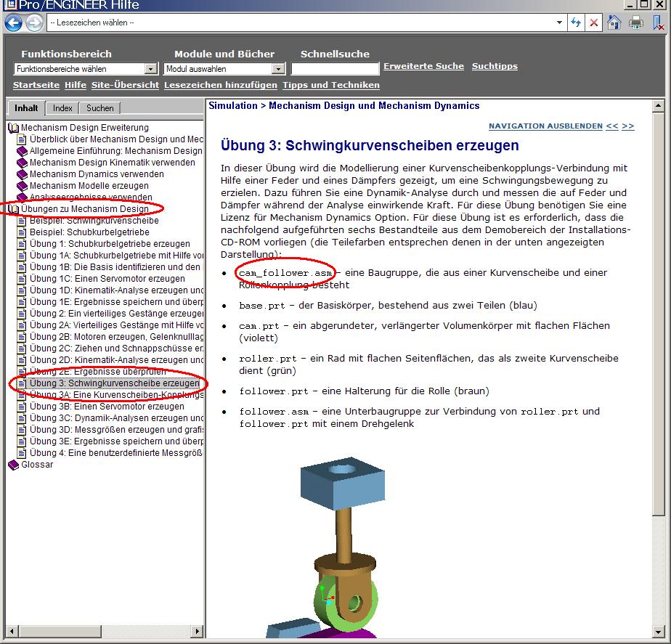The width and height of the screenshot is (671, 644).
Task: Click the Erweiterte Suche link
Action: pos(423,66)
